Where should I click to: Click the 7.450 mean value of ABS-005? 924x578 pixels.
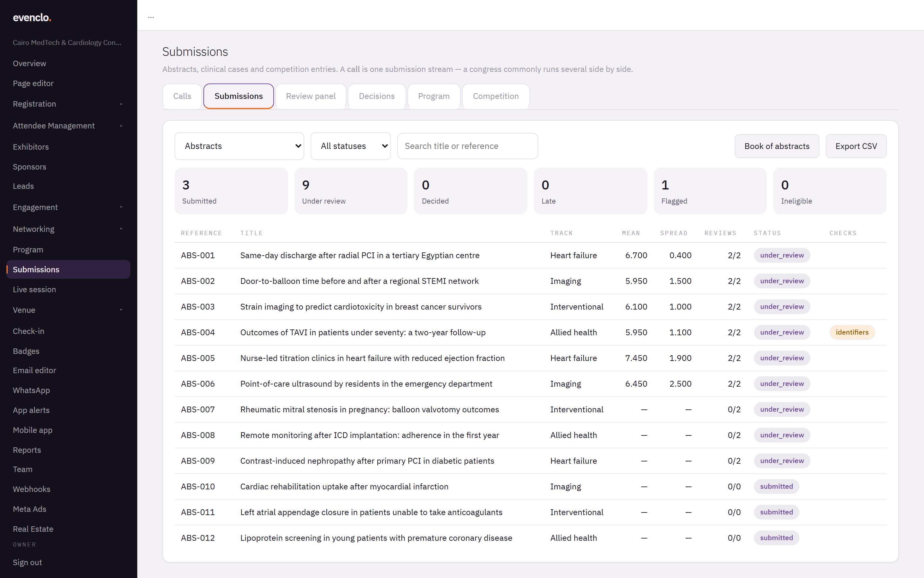[x=636, y=358]
